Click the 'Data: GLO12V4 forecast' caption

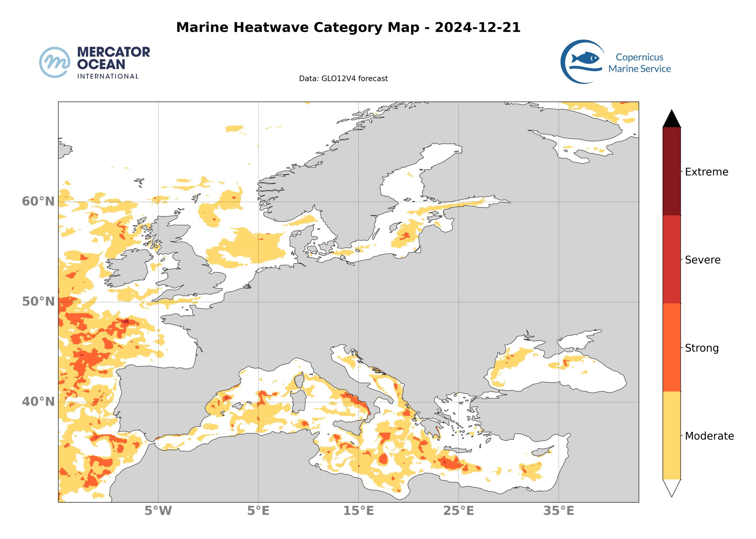click(x=343, y=79)
